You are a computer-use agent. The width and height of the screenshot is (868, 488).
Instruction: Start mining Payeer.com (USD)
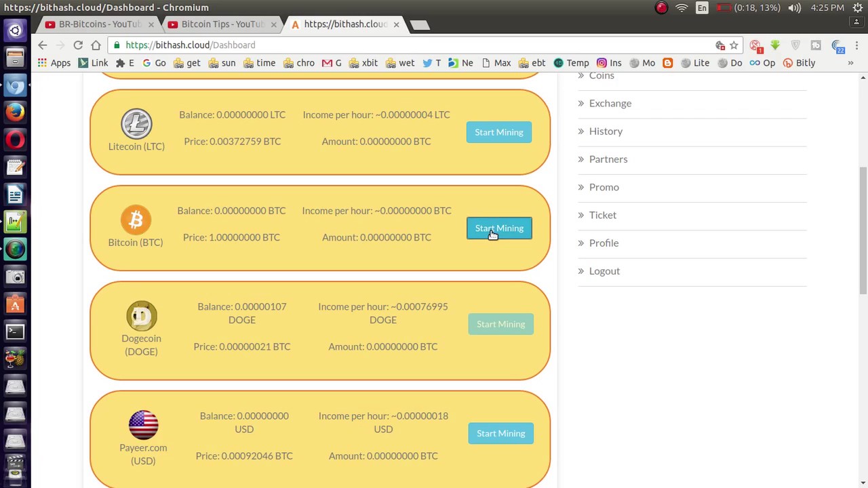point(500,433)
